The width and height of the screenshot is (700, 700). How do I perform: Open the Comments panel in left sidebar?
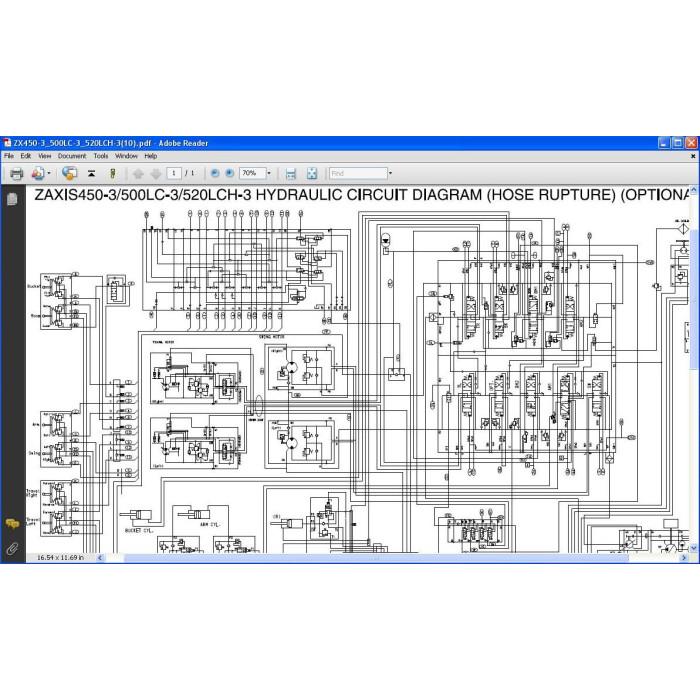pos(12,524)
